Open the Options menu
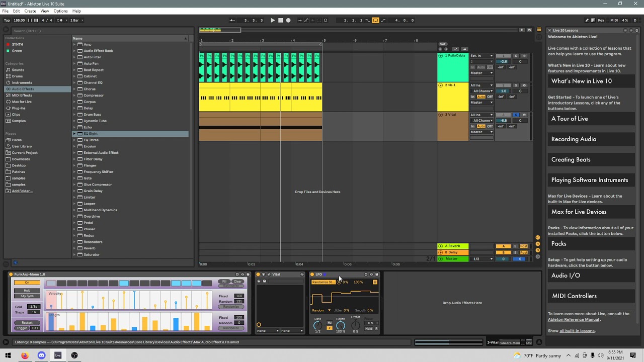The height and width of the screenshot is (362, 644). click(60, 11)
